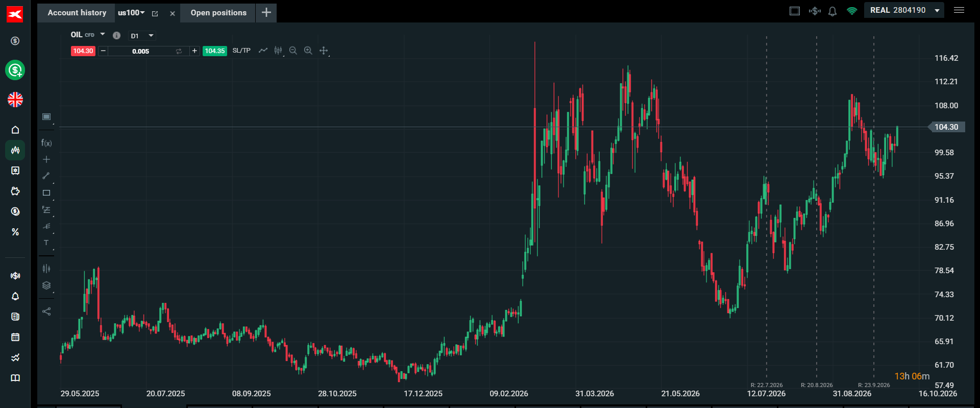Click the SL/TP button
Image resolution: width=980 pixels, height=408 pixels.
pos(241,51)
